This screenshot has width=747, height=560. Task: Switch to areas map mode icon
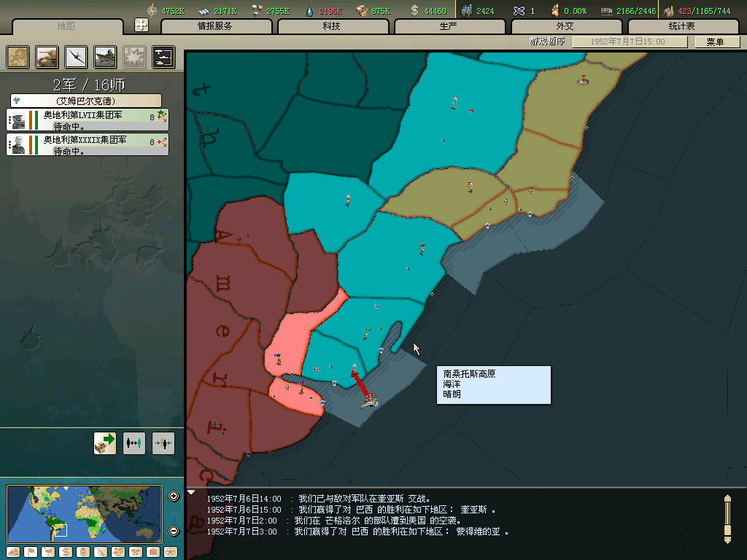(136, 553)
